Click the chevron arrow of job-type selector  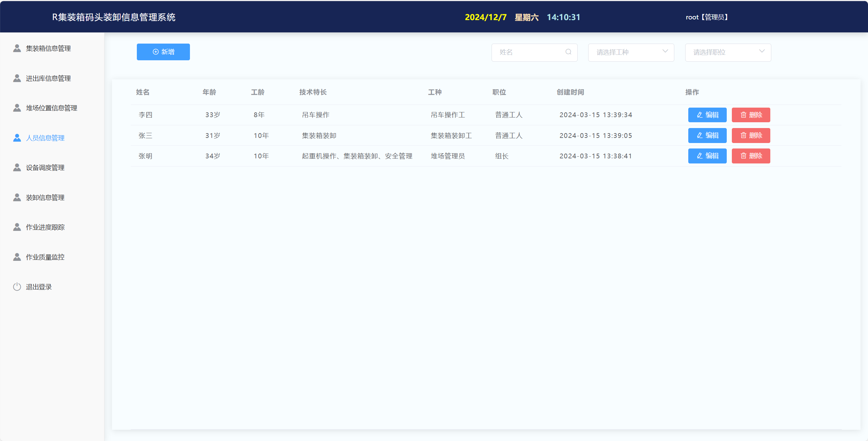point(665,51)
